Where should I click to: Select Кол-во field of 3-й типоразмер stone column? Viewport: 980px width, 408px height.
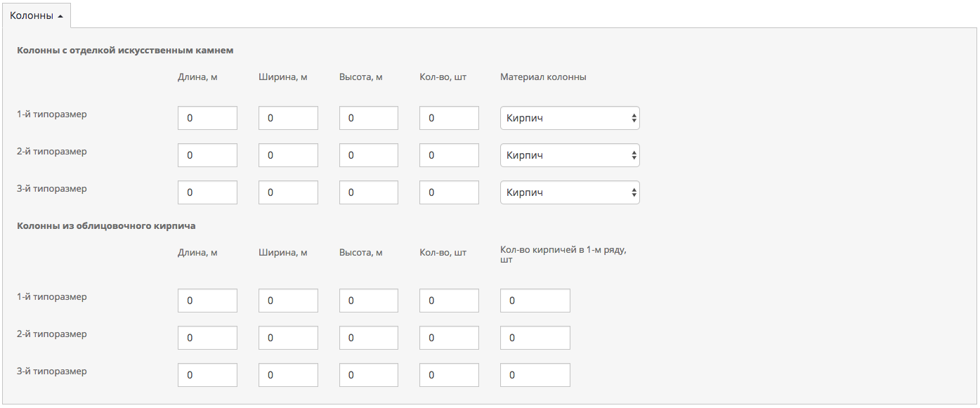pos(449,192)
